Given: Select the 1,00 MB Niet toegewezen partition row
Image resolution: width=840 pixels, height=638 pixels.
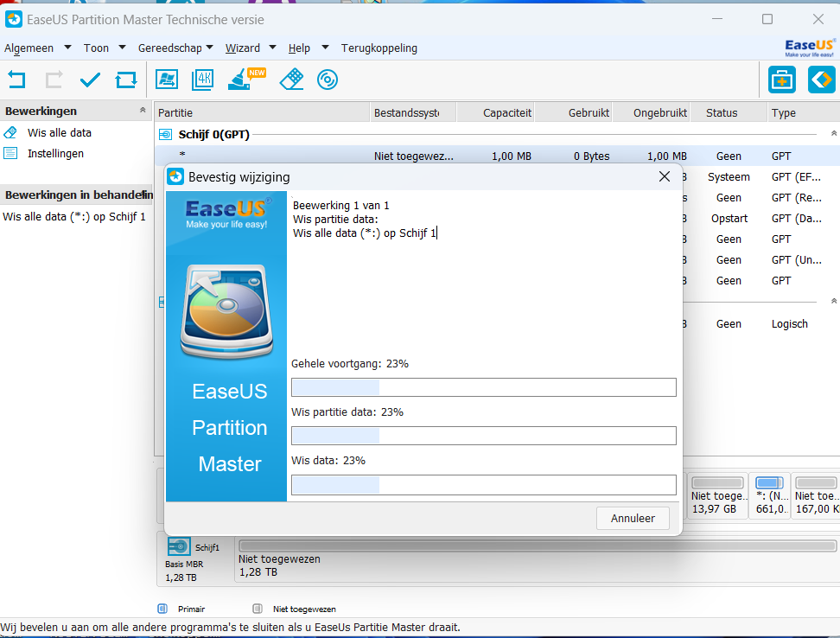Looking at the screenshot, I should tap(497, 156).
